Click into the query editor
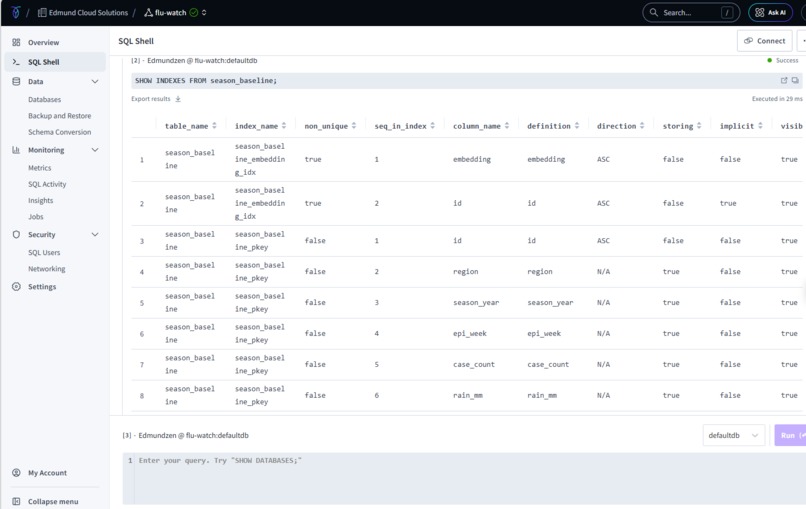Viewport: 806px width, 509px height. click(464, 478)
